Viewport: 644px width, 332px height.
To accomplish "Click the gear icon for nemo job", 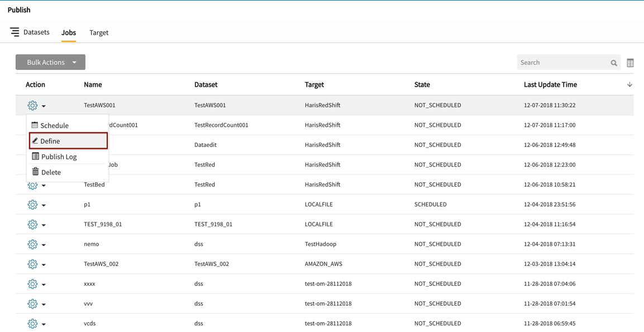I will coord(32,245).
